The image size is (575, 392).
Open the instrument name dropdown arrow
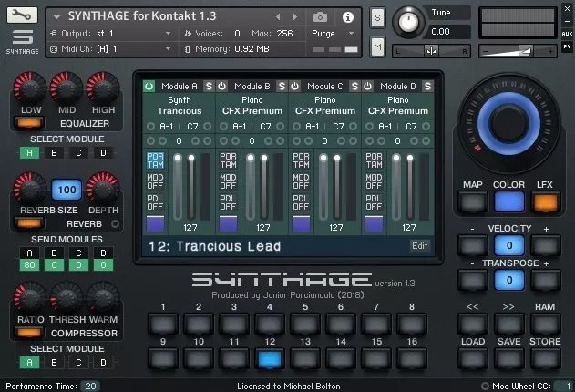tap(56, 17)
